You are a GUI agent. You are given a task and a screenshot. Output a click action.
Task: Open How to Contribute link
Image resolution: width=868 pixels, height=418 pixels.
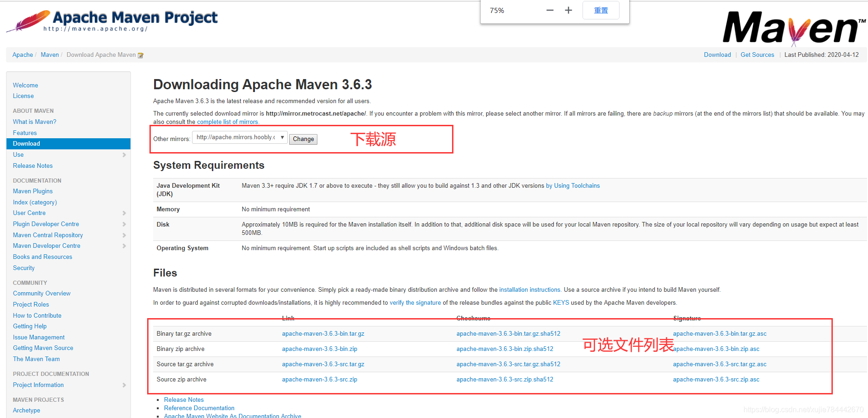(x=37, y=316)
